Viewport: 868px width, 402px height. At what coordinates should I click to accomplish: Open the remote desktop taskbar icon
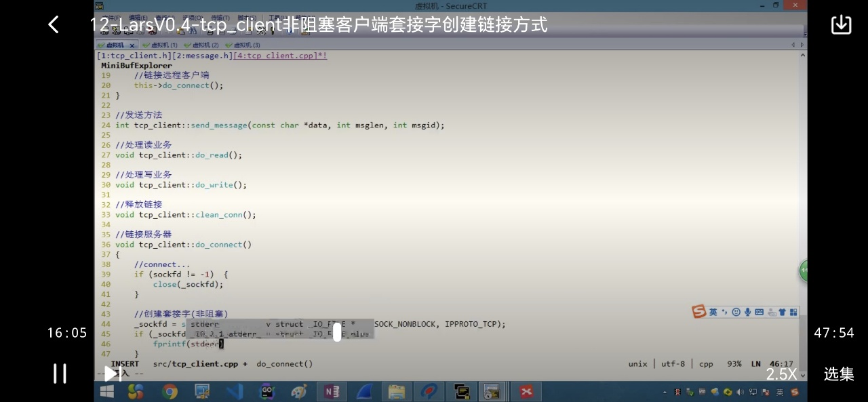point(202,391)
